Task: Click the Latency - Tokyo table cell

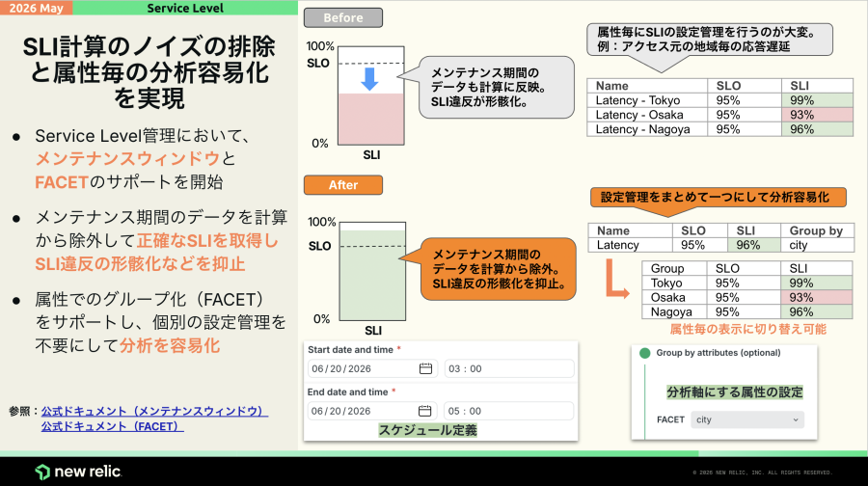Action: point(647,100)
